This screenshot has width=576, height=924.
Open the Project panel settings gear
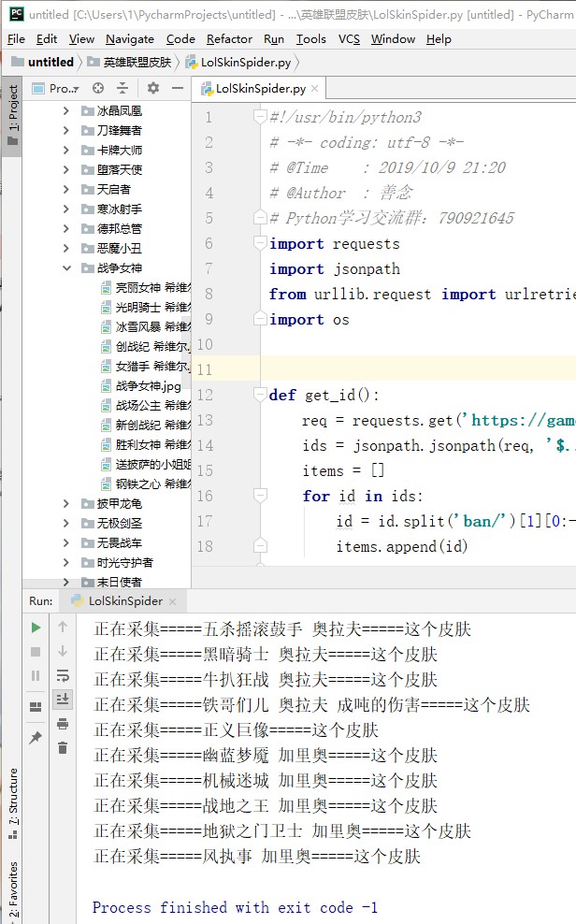(x=153, y=88)
